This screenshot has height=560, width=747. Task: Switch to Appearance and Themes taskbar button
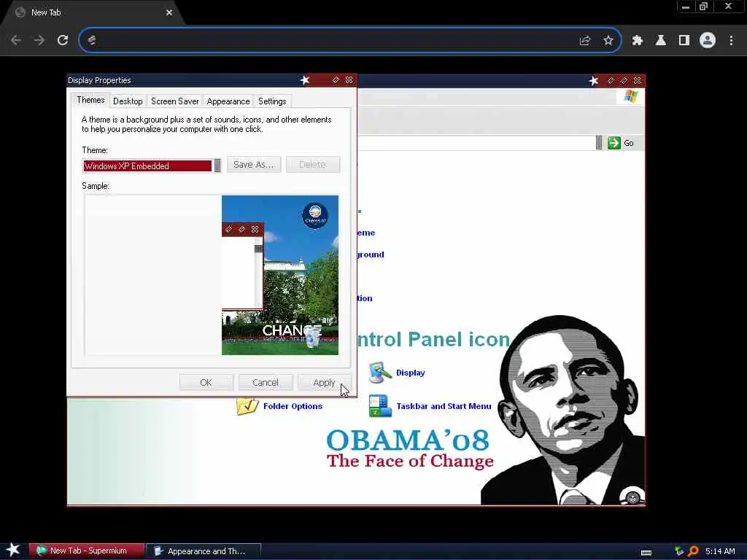coord(204,551)
